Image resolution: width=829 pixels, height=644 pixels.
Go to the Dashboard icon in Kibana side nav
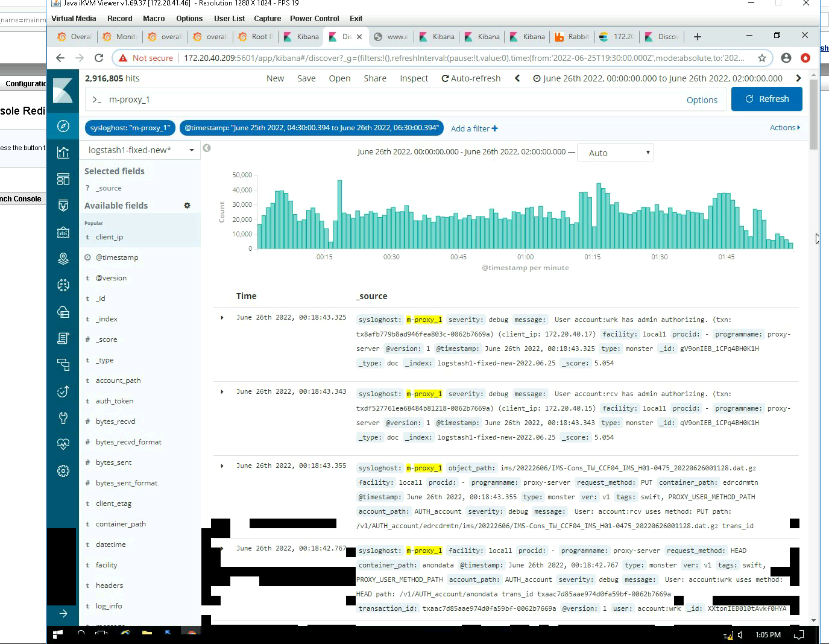click(x=63, y=179)
